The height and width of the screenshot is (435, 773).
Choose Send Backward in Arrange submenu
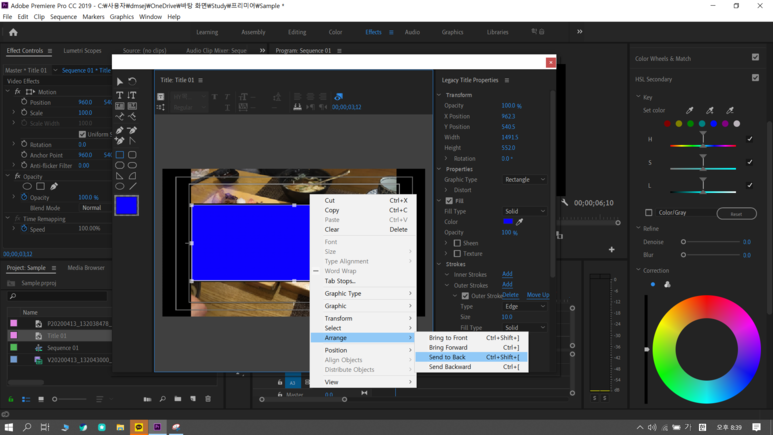tap(472, 367)
